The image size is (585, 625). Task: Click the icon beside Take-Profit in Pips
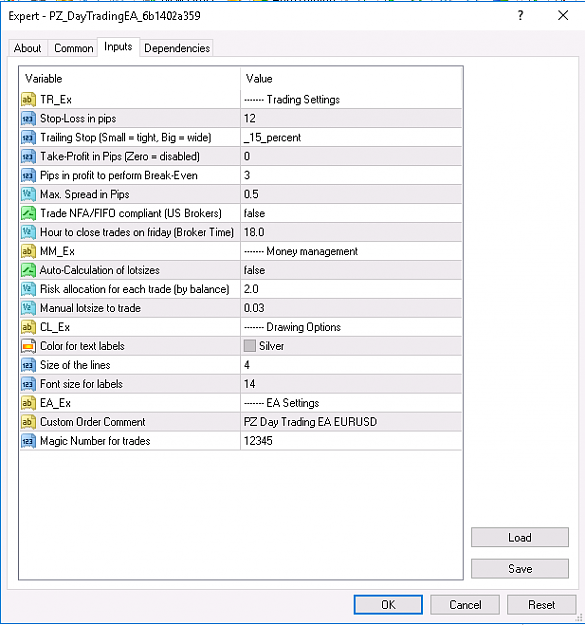[28, 156]
